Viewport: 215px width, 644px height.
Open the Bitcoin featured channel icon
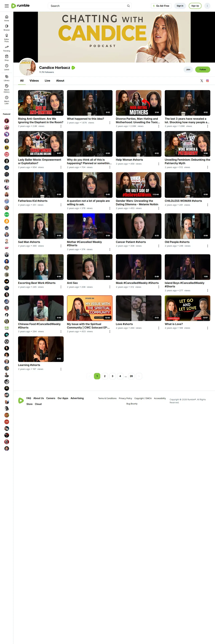7,221
